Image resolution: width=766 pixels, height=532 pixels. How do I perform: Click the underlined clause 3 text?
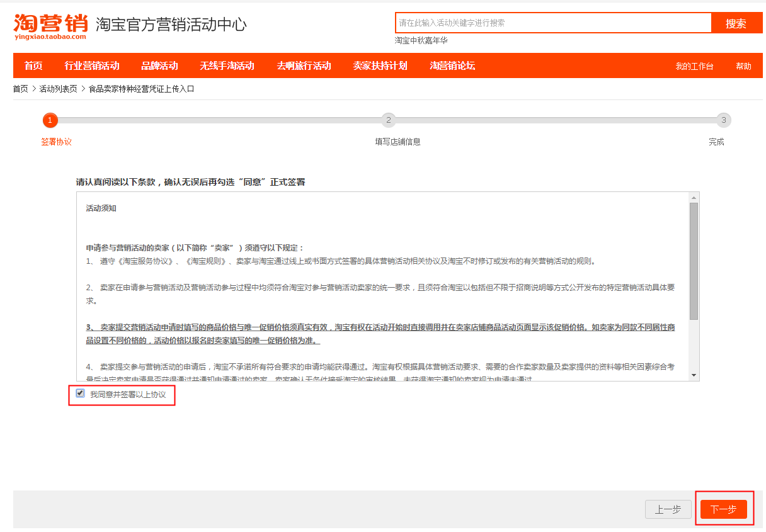point(380,334)
